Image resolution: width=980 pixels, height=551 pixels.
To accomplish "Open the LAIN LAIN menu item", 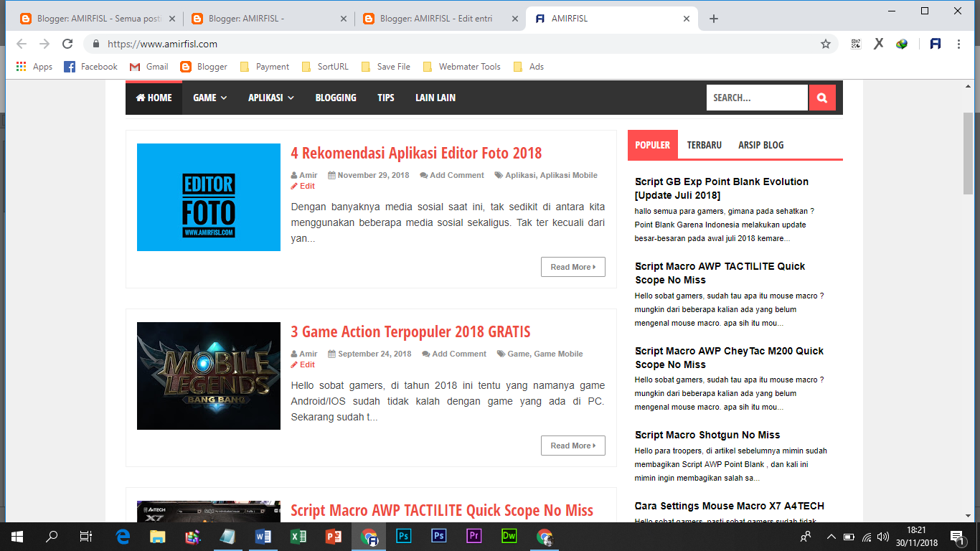I will tap(435, 98).
